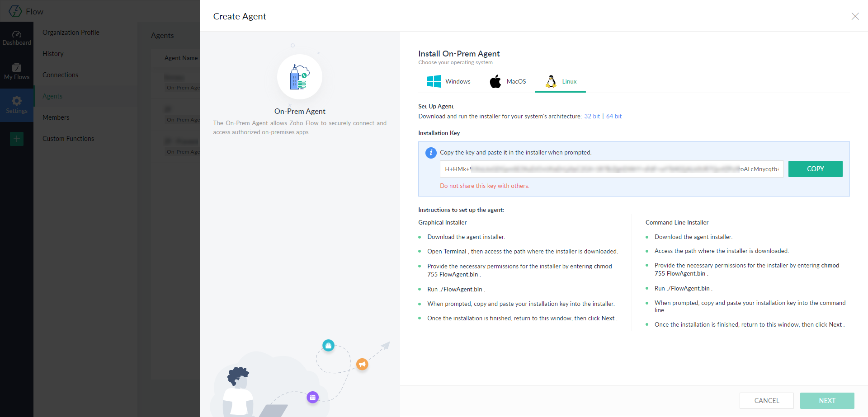Screen dimensions: 868x417
Task: Click the Windows logo icon
Action: click(x=434, y=81)
